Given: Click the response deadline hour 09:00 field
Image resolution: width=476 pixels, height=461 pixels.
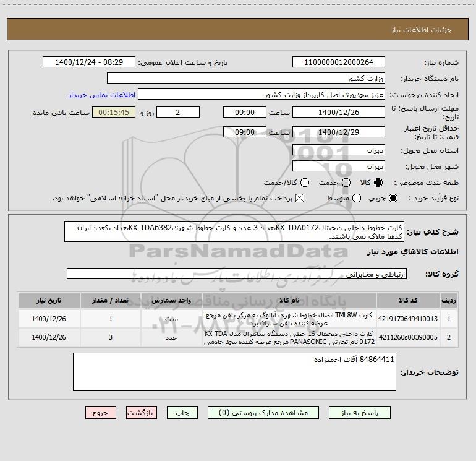Looking at the screenshot, I should [245, 112].
